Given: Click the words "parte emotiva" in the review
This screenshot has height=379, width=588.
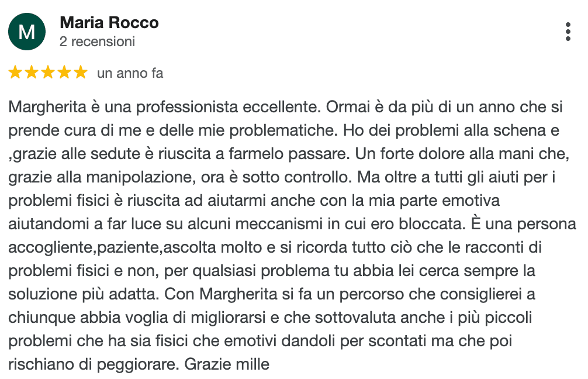Looking at the screenshot, I should click(464, 200).
